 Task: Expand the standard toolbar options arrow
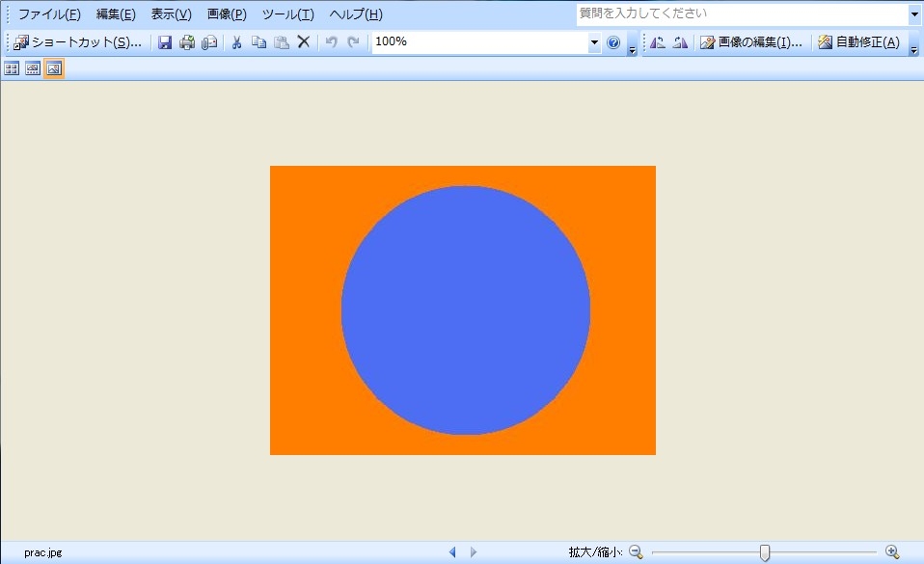pos(632,48)
